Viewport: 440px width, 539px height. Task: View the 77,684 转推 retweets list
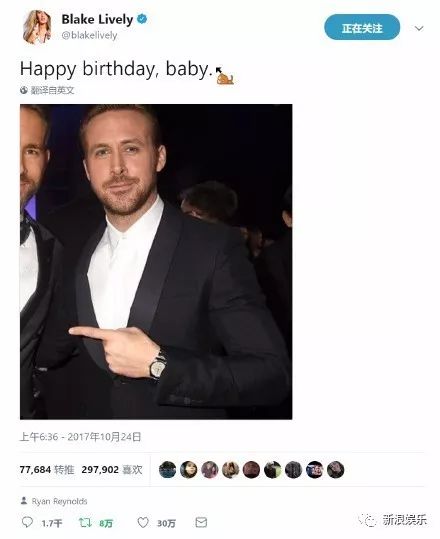47,470
